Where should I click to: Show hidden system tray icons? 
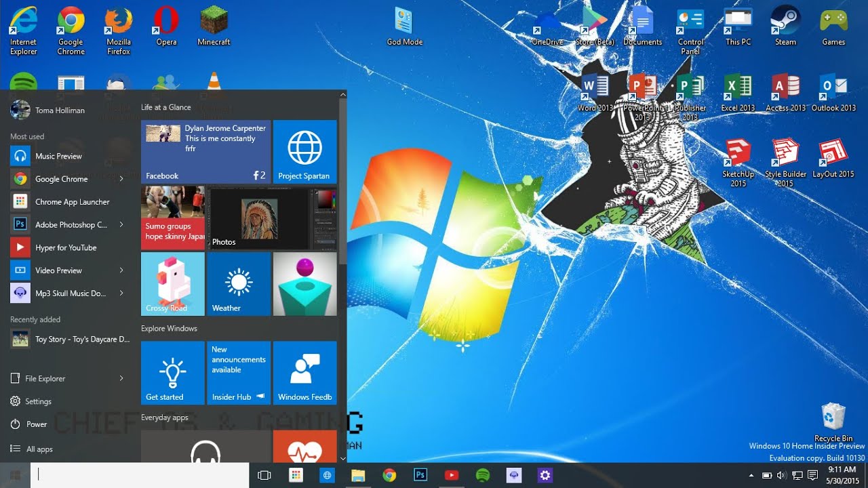751,476
